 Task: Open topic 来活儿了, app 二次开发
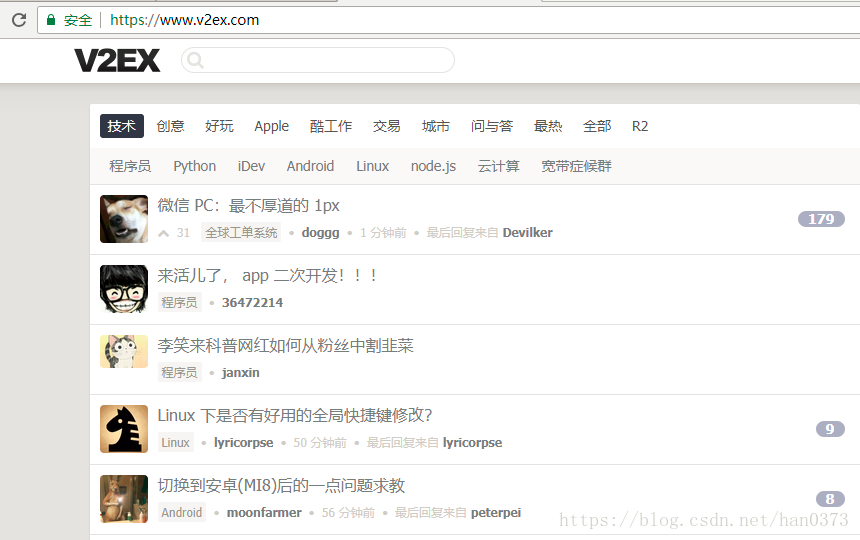267,275
